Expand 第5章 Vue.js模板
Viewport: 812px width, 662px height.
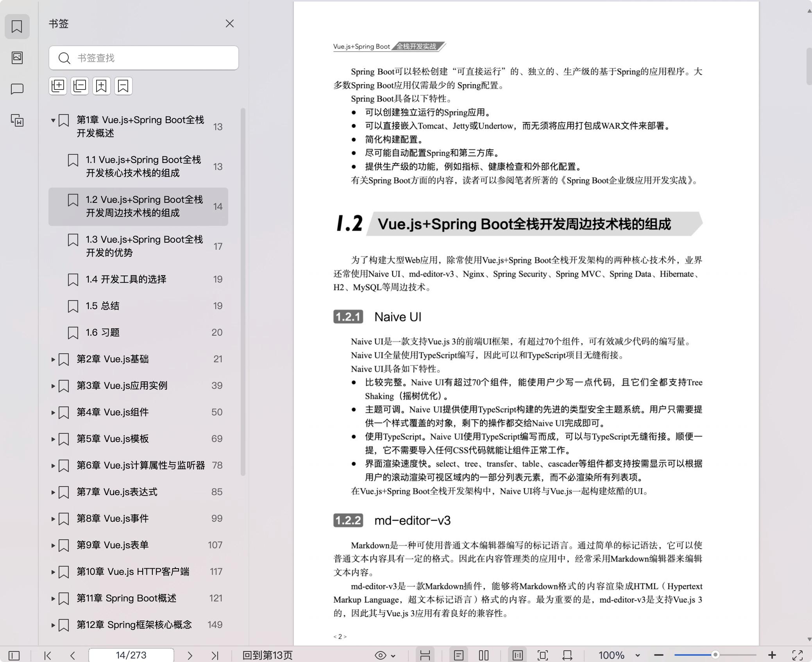pyautogui.click(x=53, y=439)
